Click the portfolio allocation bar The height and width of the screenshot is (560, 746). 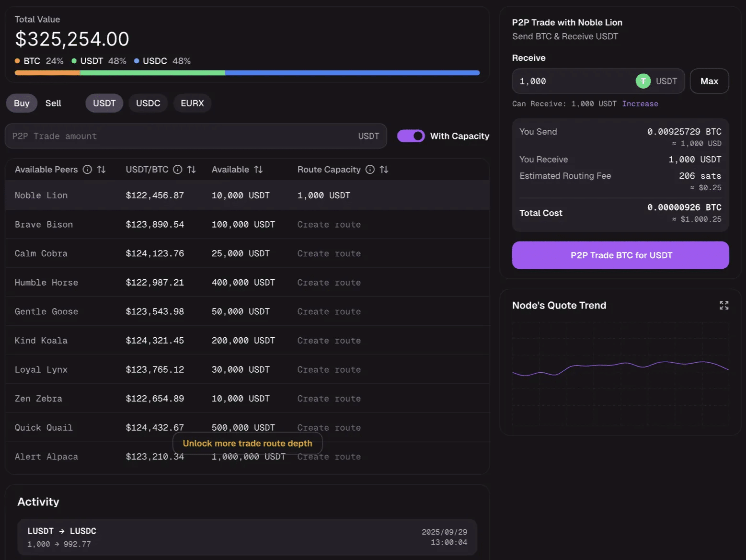pyautogui.click(x=247, y=72)
